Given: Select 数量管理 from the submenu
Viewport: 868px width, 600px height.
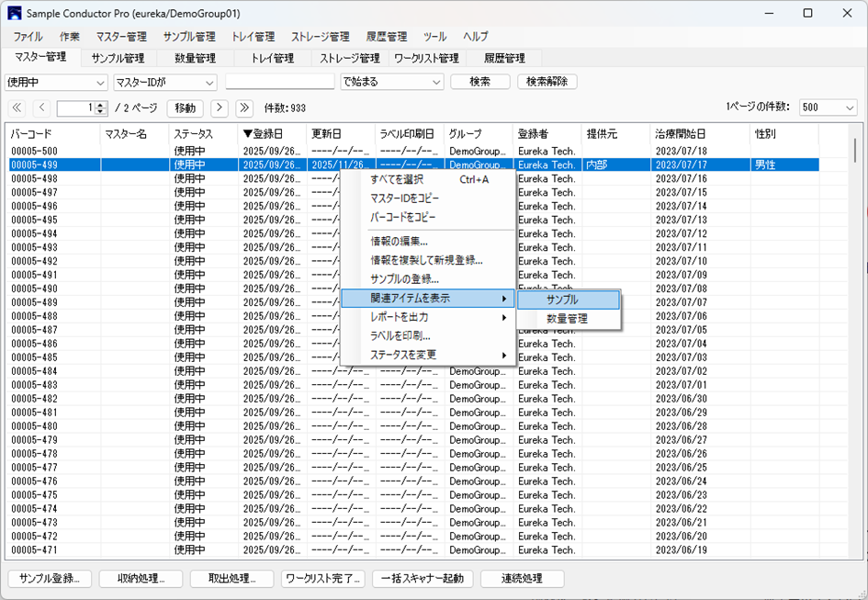Looking at the screenshot, I should tap(569, 319).
